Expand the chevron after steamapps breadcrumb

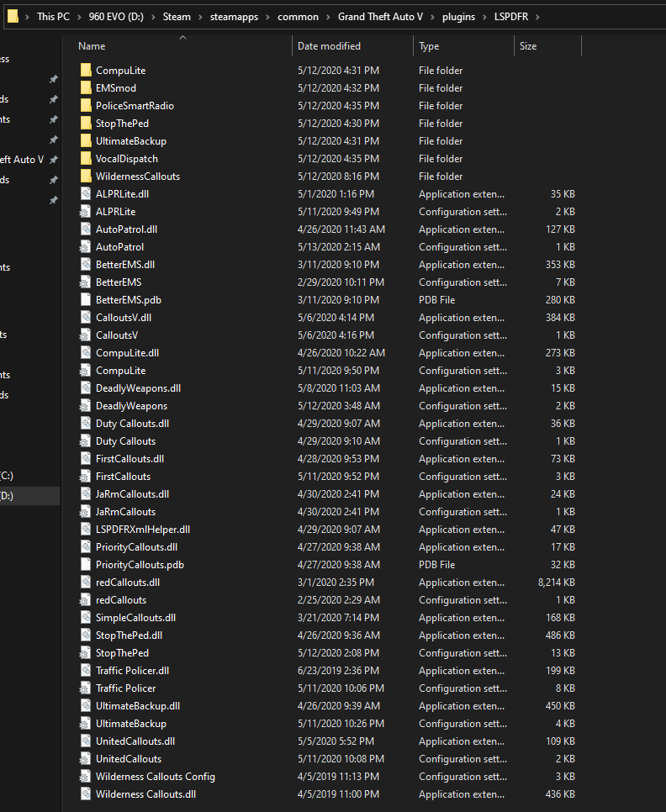[267, 17]
